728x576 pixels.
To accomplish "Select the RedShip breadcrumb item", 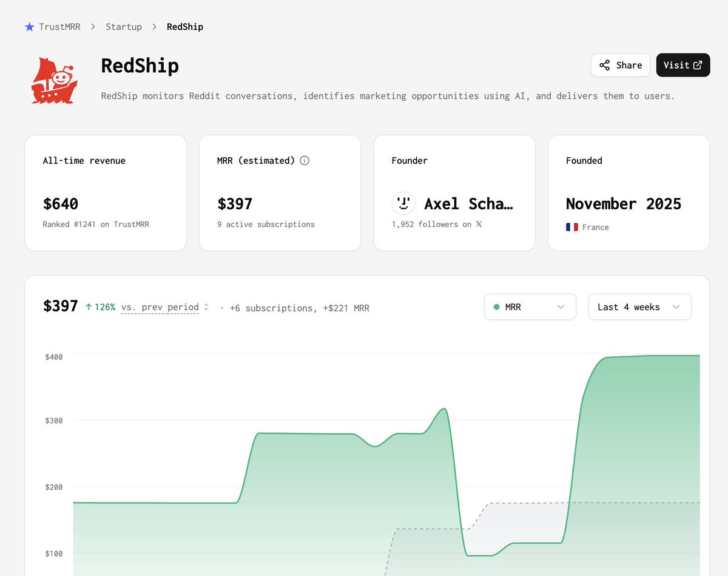I will click(x=185, y=27).
